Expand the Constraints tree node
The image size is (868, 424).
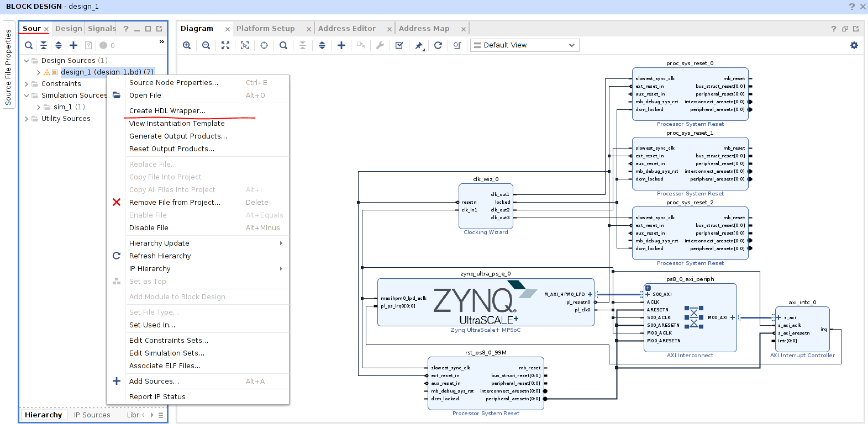(x=27, y=84)
